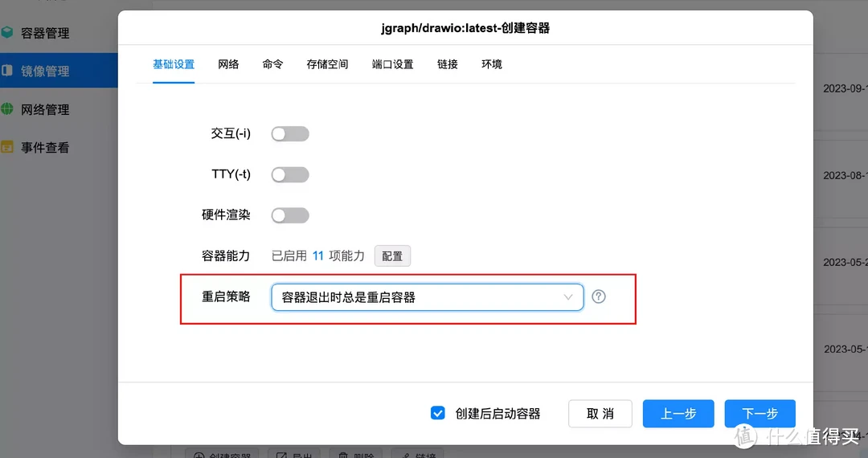868x458 pixels.
Task: Enable the TTY(-t) switch
Action: (x=290, y=175)
